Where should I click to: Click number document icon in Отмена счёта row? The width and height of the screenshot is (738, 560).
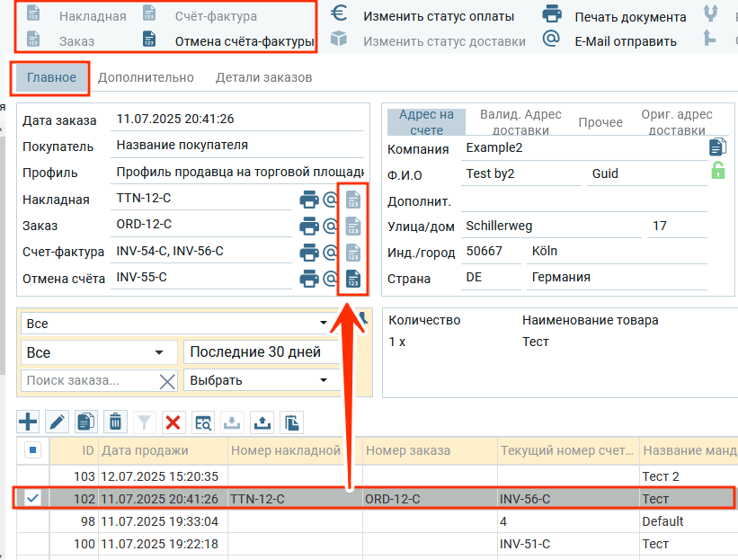click(353, 279)
